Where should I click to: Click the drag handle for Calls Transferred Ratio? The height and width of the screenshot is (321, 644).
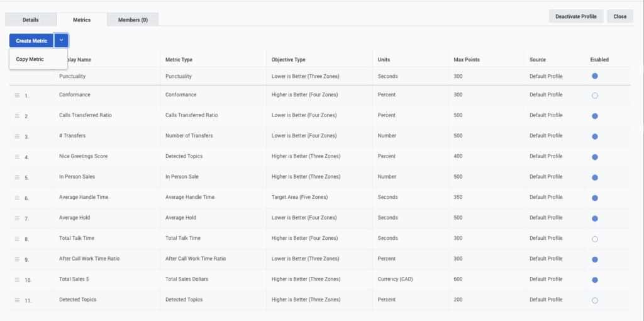click(17, 116)
